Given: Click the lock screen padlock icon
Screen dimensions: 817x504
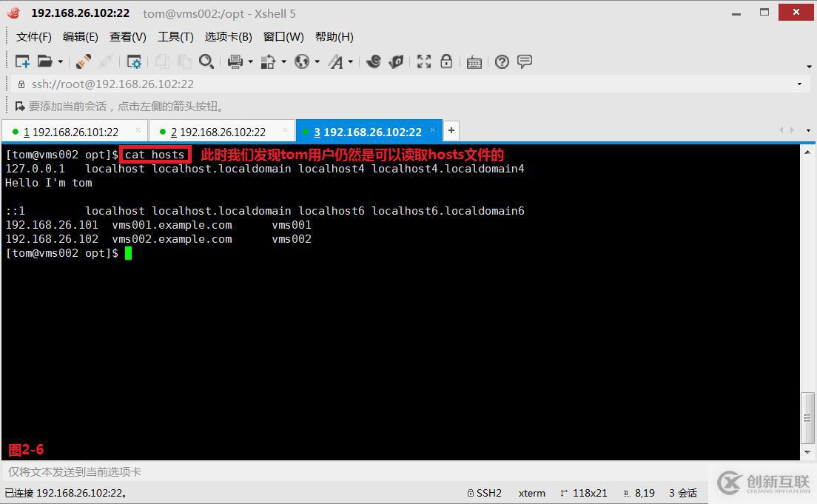Looking at the screenshot, I should [446, 61].
